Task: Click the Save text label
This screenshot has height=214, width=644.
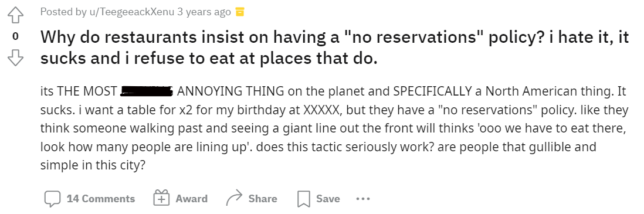Action: tap(328, 199)
